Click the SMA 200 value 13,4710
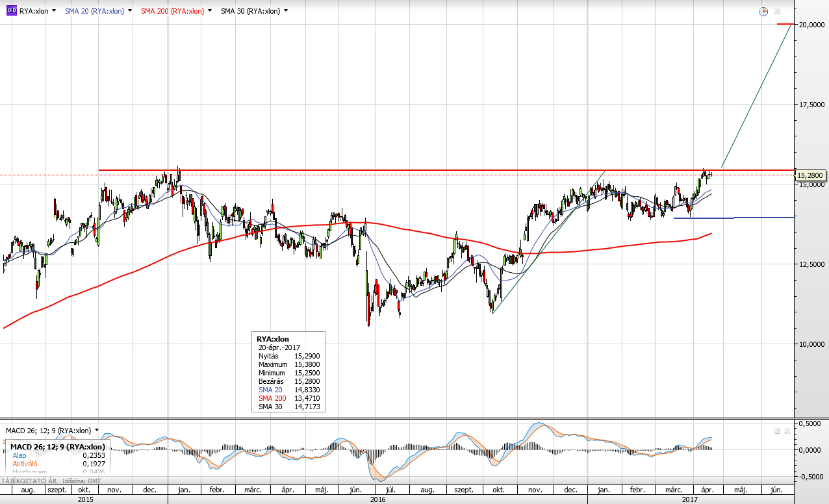This screenshot has height=504, width=829. 307,398
